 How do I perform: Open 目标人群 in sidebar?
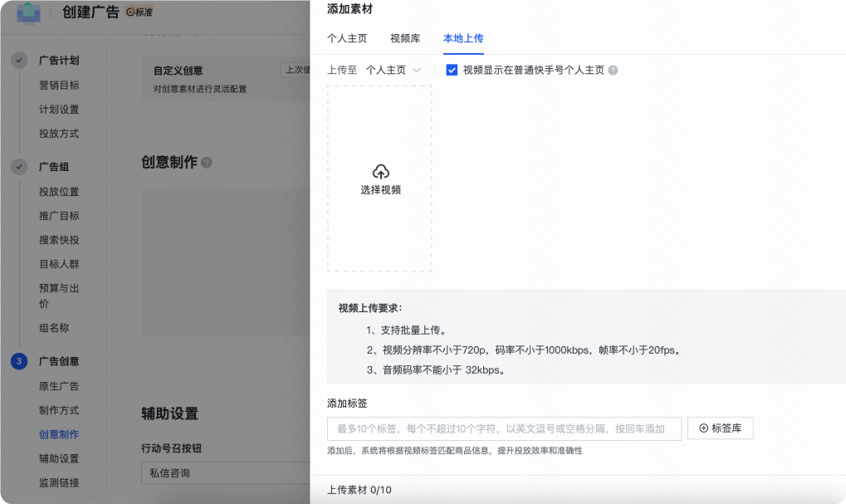[x=59, y=264]
